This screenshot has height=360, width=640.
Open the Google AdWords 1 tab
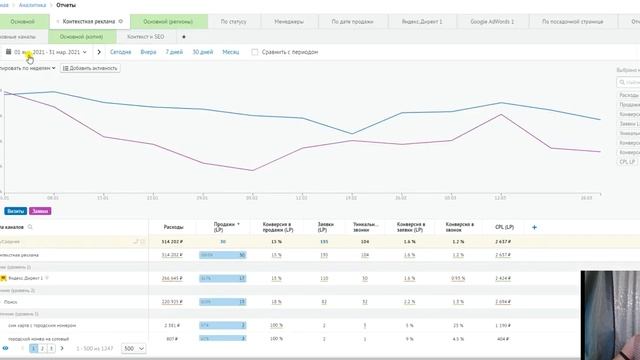point(492,22)
